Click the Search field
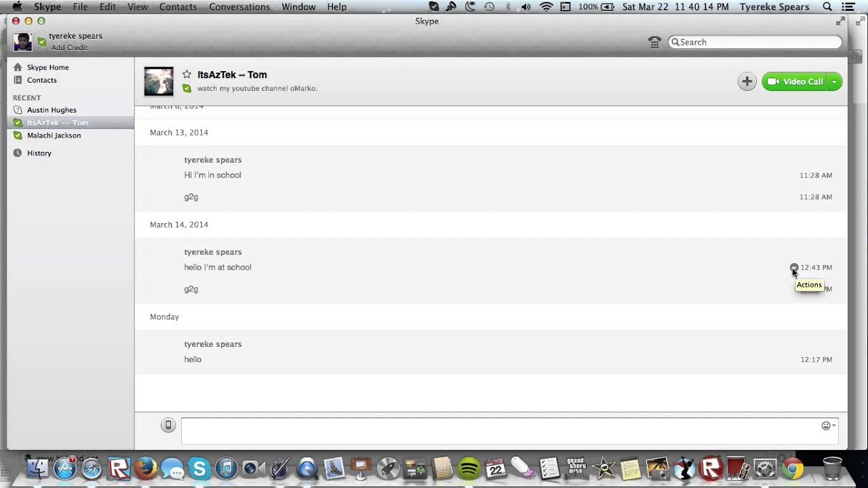 coord(755,42)
